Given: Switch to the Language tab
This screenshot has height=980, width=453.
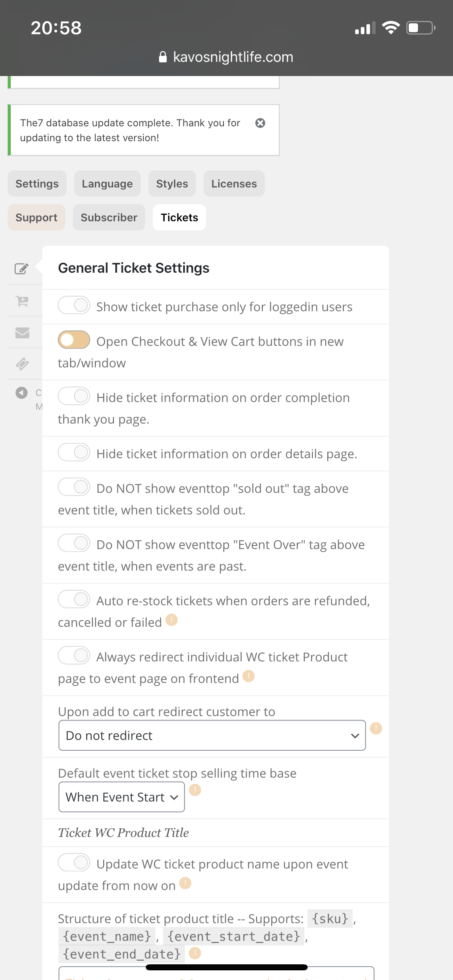Looking at the screenshot, I should coord(107,184).
